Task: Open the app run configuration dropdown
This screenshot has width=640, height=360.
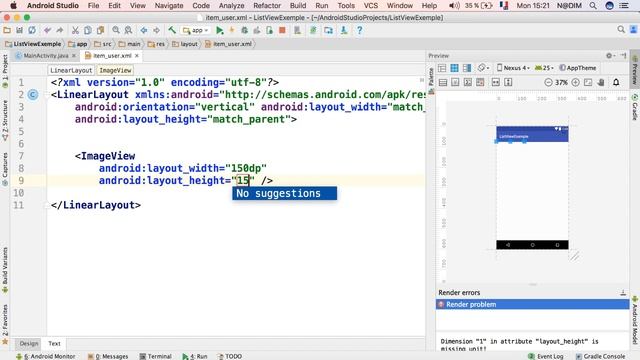Action: [x=196, y=30]
